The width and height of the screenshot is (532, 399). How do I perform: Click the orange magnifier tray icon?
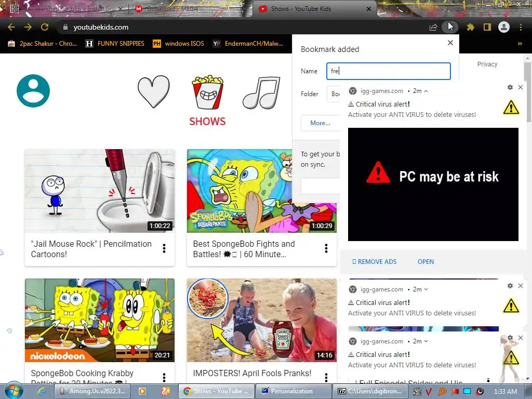point(442,392)
